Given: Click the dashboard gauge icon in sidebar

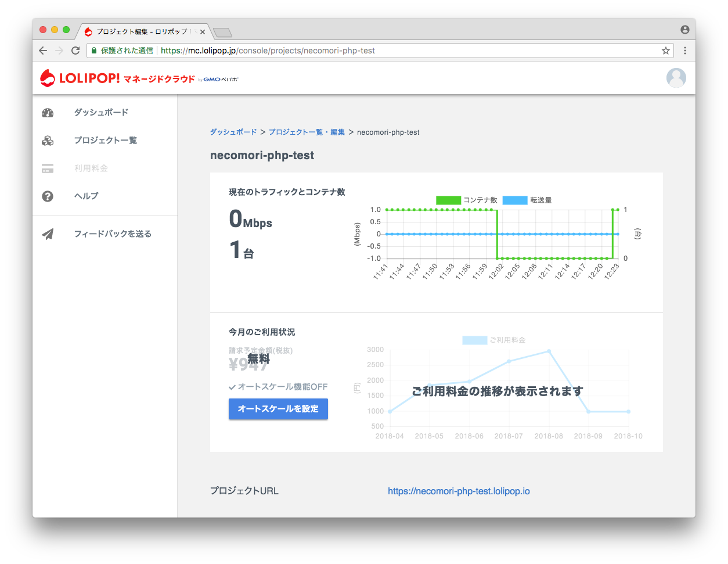Looking at the screenshot, I should point(48,113).
